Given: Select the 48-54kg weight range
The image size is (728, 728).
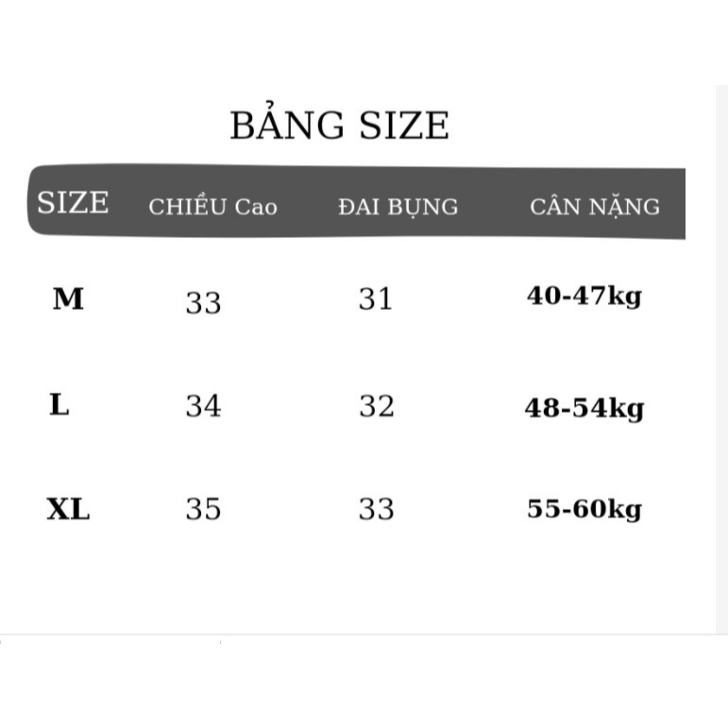Looking at the screenshot, I should click(x=584, y=409).
